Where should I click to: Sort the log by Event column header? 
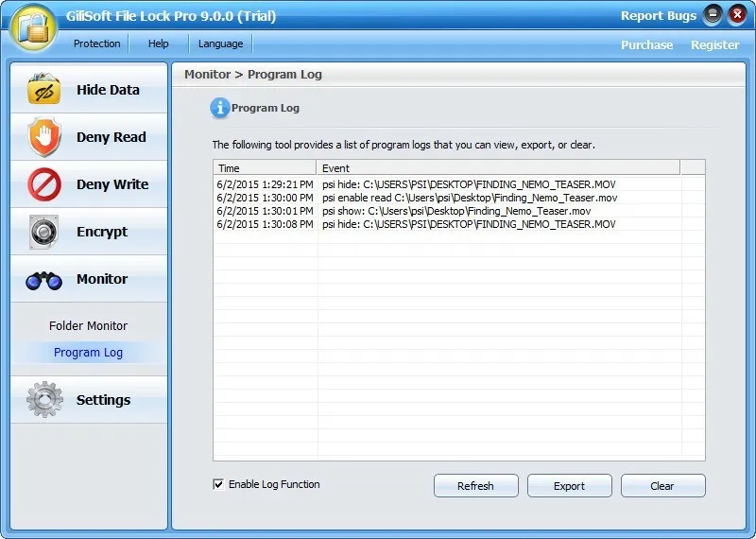(x=499, y=168)
